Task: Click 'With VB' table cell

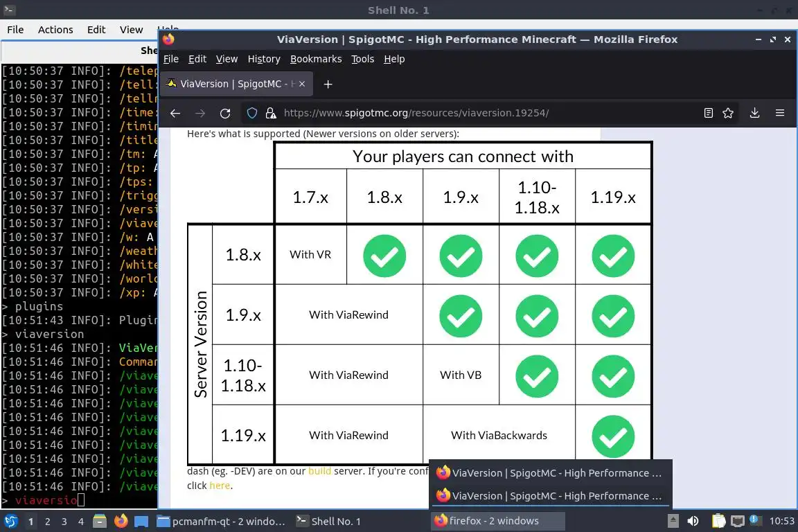Action: coord(461,375)
